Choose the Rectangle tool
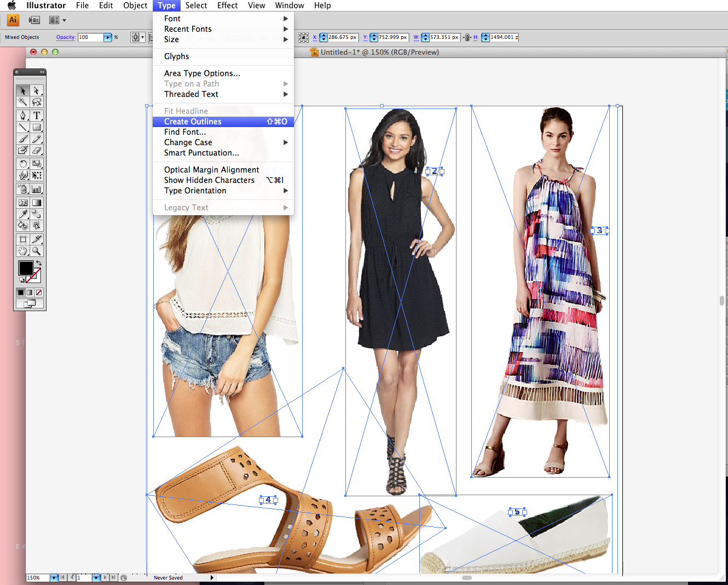 (x=37, y=127)
